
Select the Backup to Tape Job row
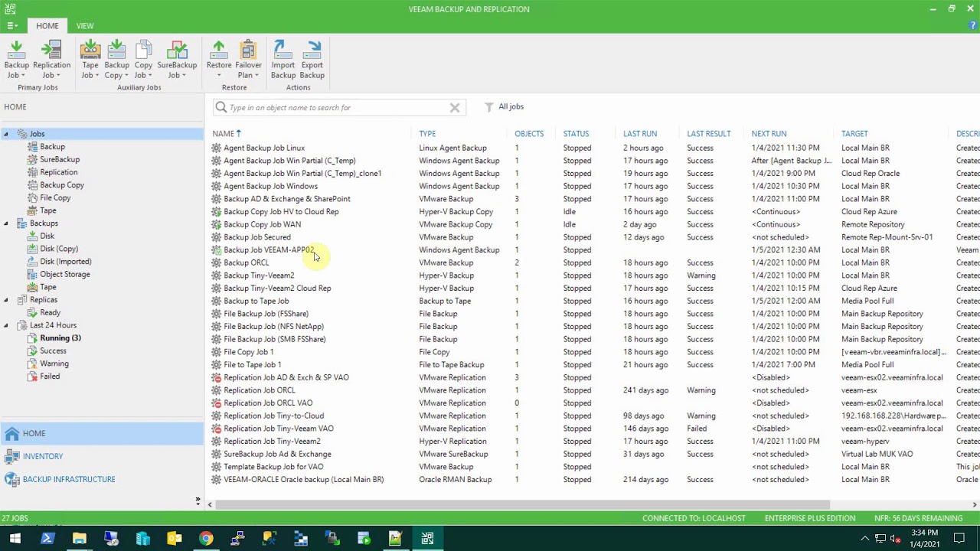click(x=593, y=301)
